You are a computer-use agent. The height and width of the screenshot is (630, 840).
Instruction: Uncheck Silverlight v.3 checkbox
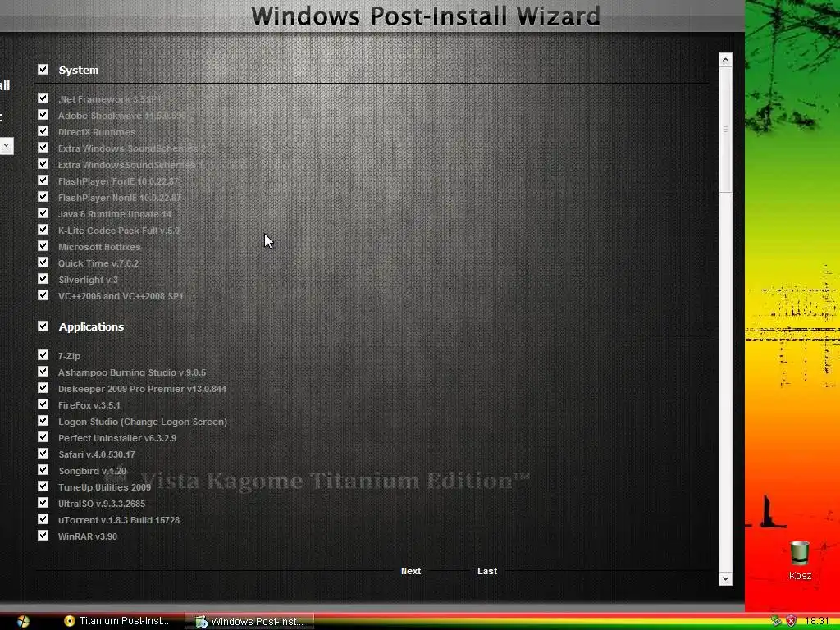pyautogui.click(x=43, y=279)
